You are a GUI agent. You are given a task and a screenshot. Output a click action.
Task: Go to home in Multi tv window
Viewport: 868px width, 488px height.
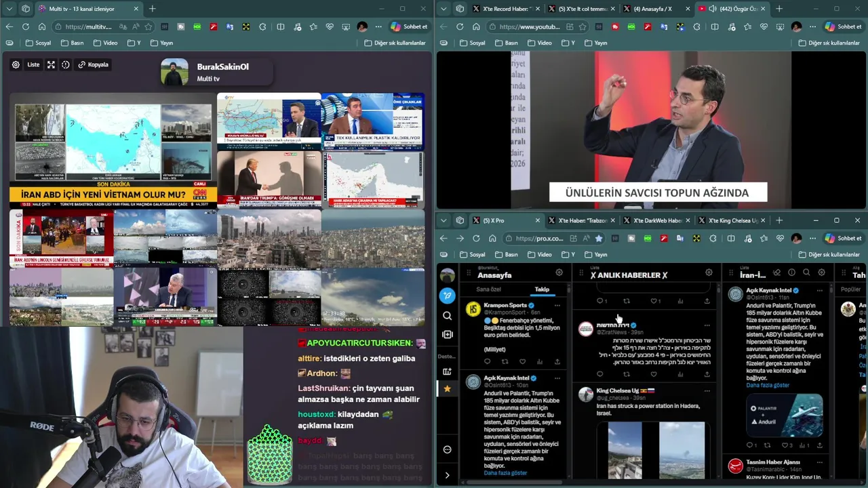42,27
